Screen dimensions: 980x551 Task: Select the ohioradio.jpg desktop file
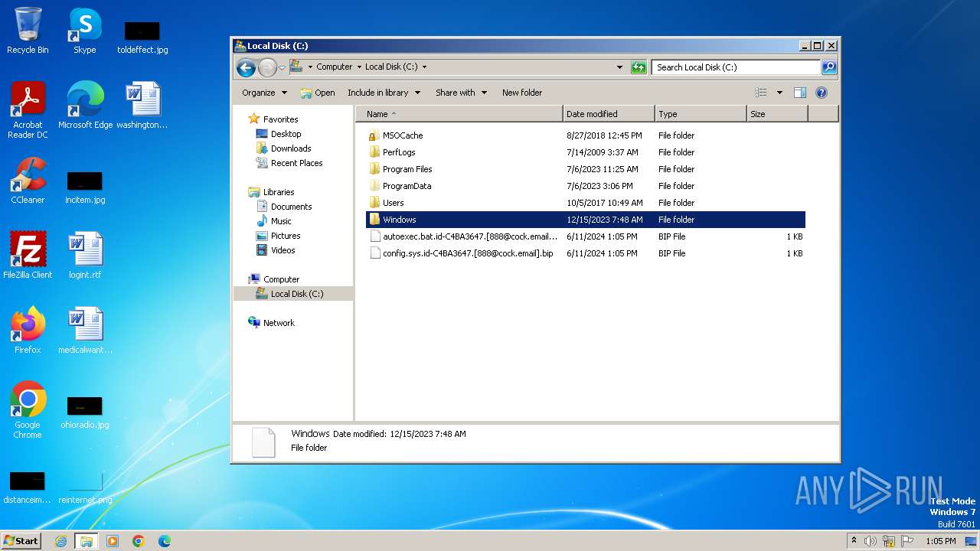(x=85, y=412)
